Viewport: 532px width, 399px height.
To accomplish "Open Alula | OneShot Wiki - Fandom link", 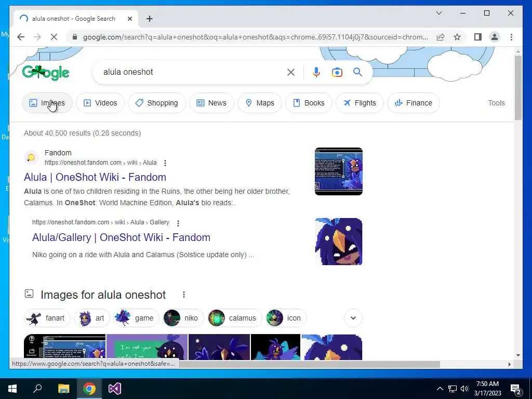I will (x=95, y=177).
